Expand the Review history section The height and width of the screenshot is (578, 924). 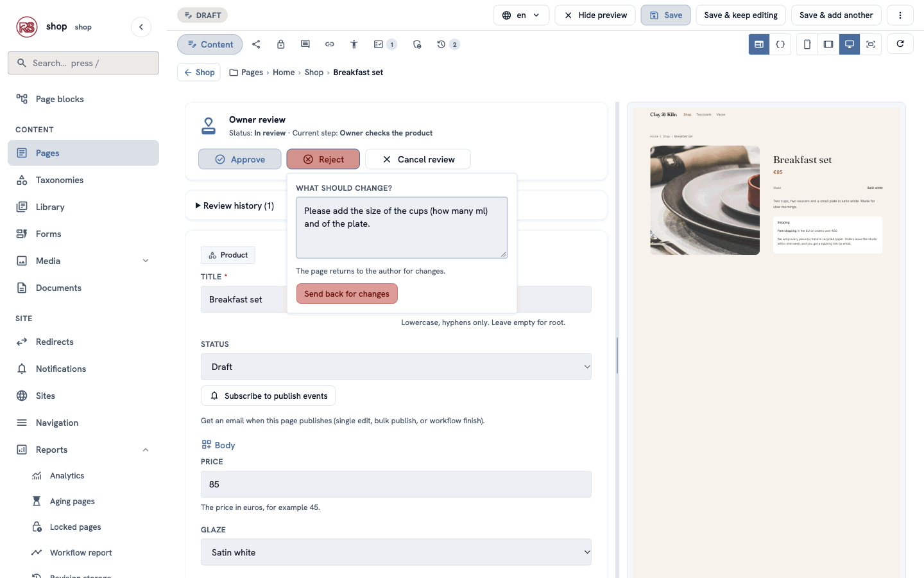tap(235, 206)
